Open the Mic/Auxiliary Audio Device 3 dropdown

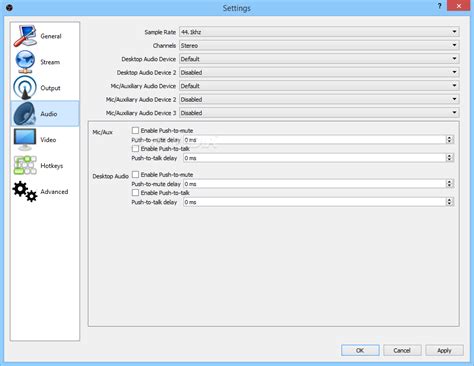pos(319,113)
